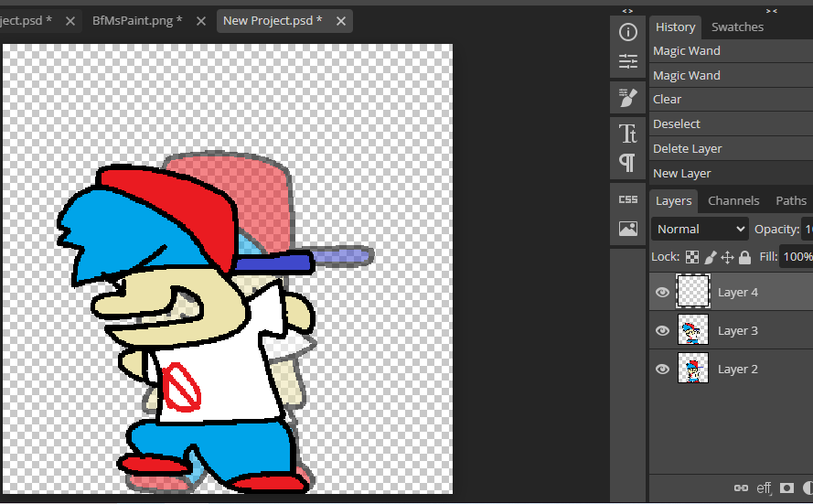Select Layer 3 thumbnail

[x=693, y=330]
